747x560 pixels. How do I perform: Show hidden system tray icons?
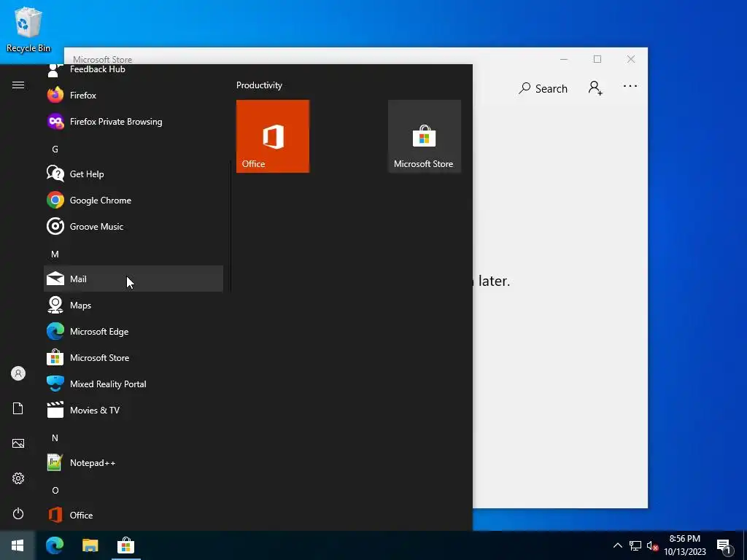tap(617, 545)
